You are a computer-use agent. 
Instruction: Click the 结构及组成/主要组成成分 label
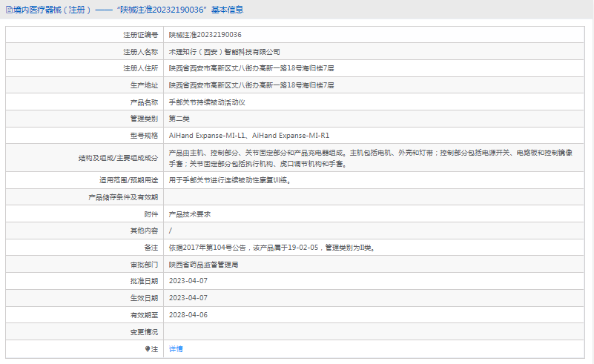pos(118,158)
